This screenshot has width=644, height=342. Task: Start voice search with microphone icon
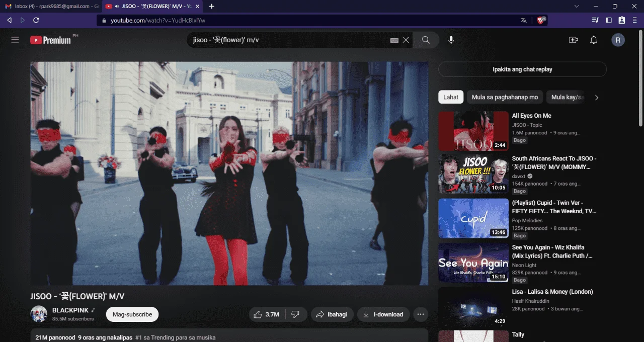pos(451,40)
